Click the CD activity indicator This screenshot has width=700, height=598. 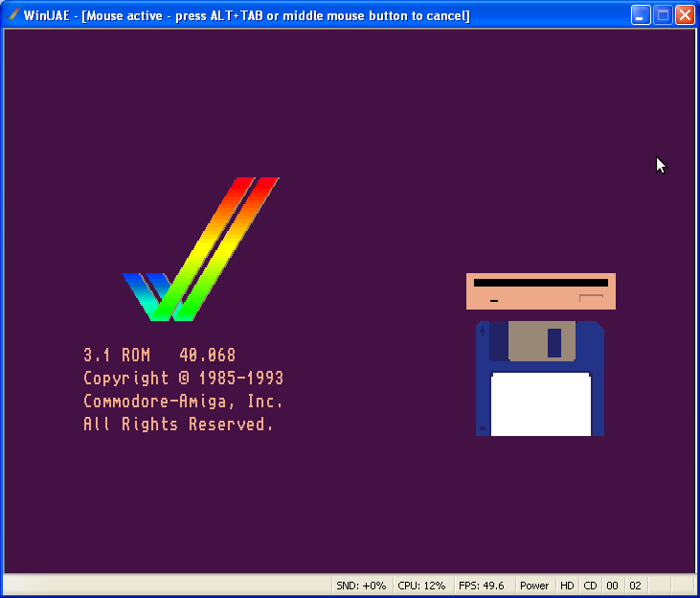(590, 586)
